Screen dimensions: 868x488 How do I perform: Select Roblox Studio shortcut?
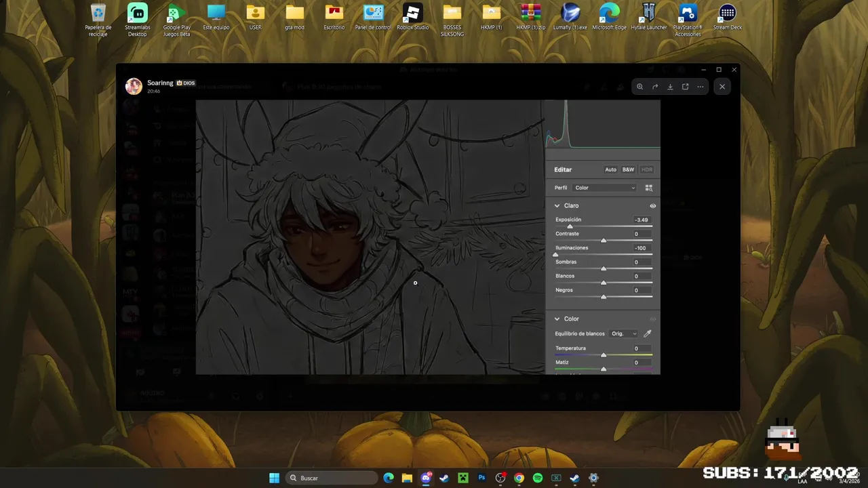(413, 18)
